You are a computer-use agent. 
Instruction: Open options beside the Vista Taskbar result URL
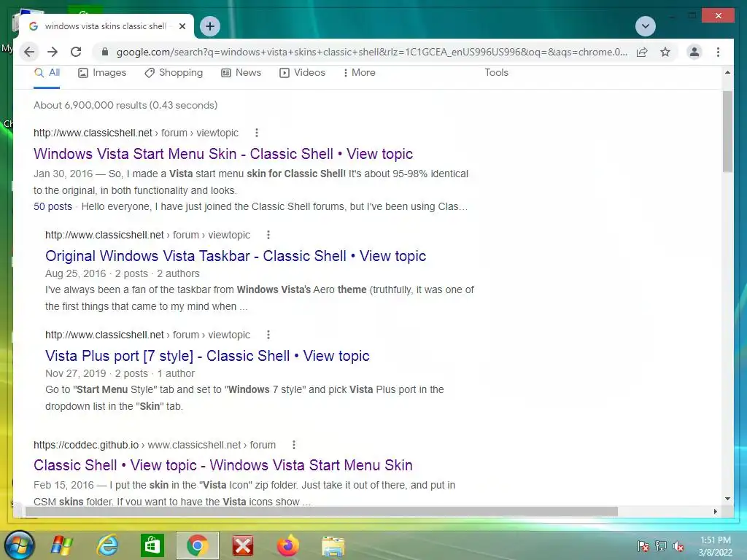[x=268, y=235]
